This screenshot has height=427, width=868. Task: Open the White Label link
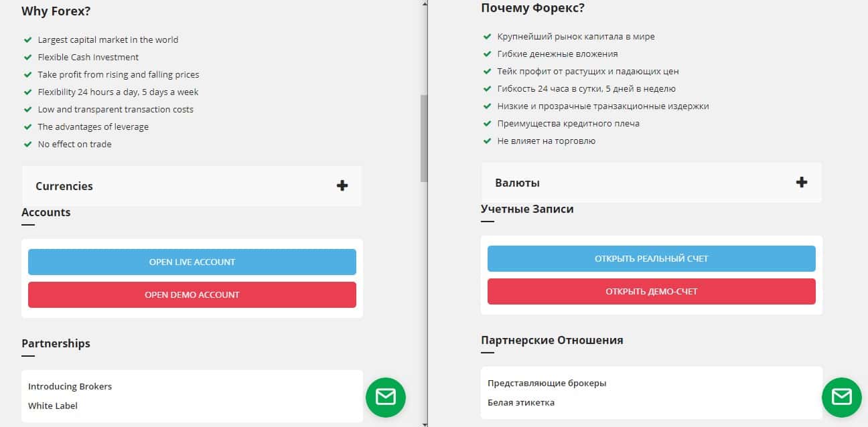pos(53,406)
